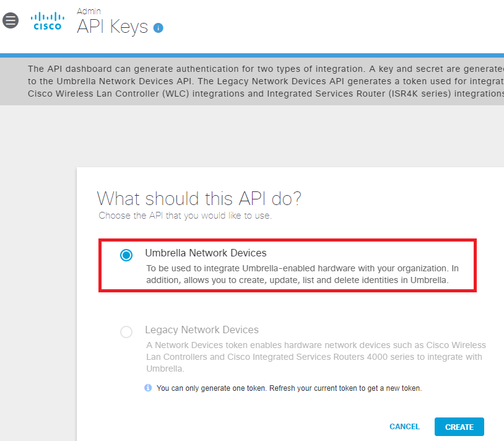This screenshot has height=441, width=504.
Task: Click the API dashboard description banner
Action: (x=252, y=81)
